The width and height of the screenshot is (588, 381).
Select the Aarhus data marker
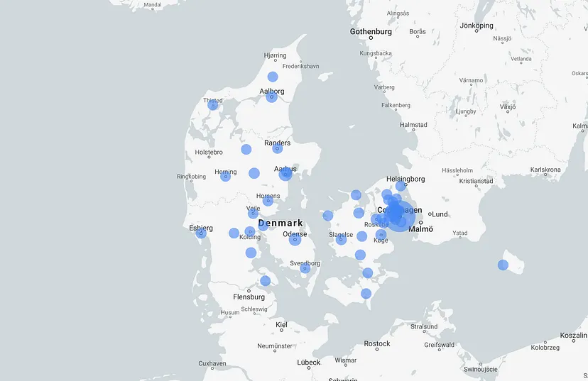(285, 174)
